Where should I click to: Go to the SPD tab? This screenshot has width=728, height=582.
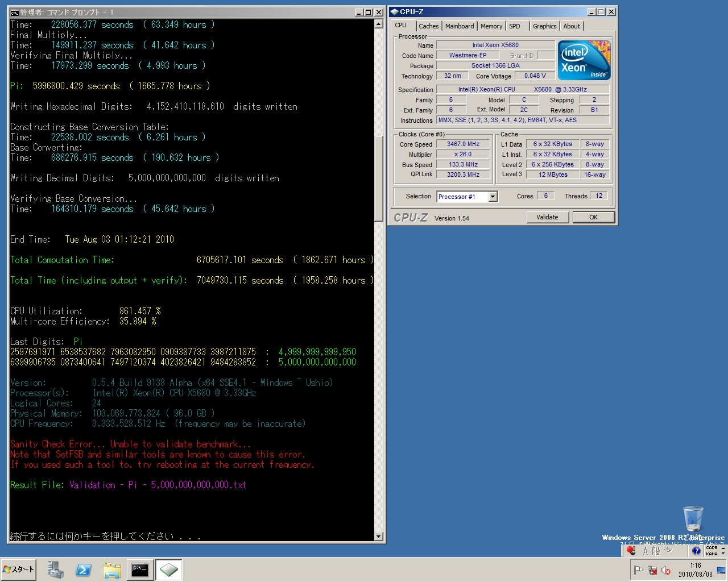[515, 26]
